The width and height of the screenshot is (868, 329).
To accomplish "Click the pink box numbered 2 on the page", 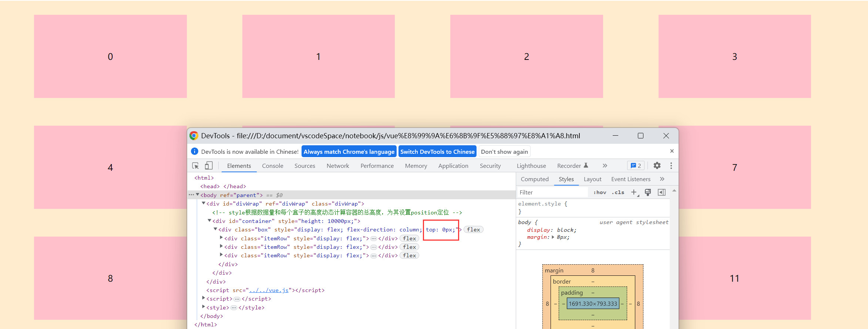I will (526, 56).
